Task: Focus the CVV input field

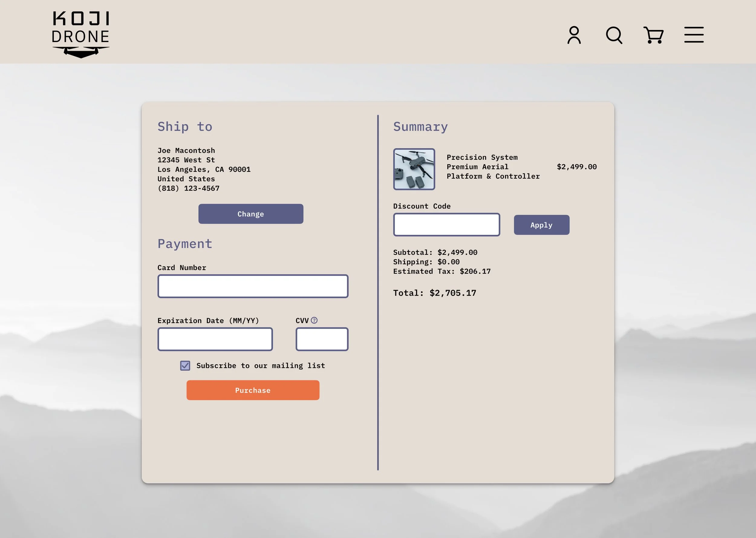Action: click(x=322, y=339)
